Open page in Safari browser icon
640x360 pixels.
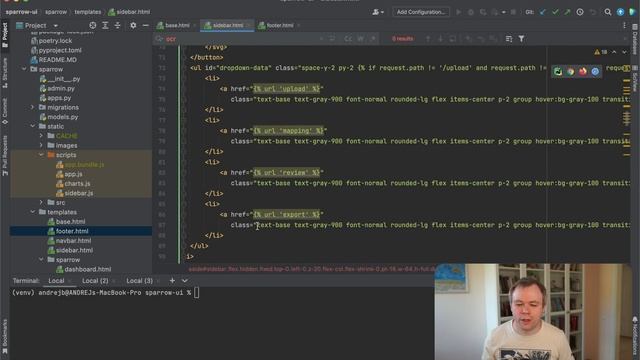(595, 71)
